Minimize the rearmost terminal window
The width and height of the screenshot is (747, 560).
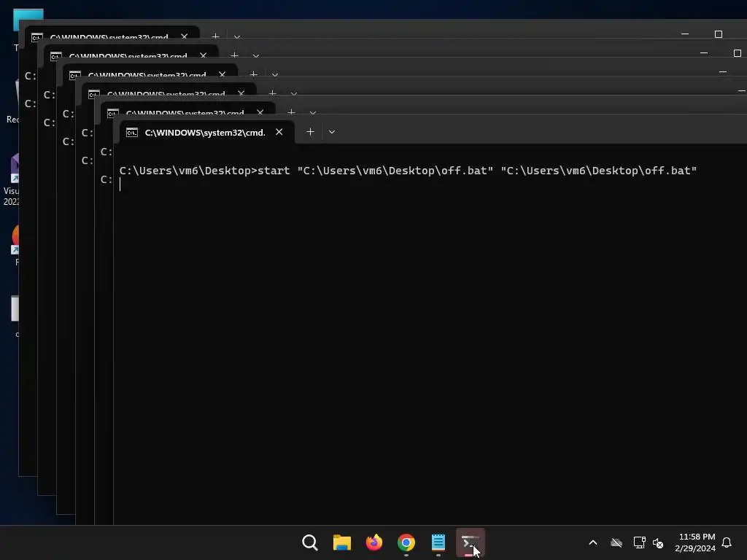click(685, 34)
